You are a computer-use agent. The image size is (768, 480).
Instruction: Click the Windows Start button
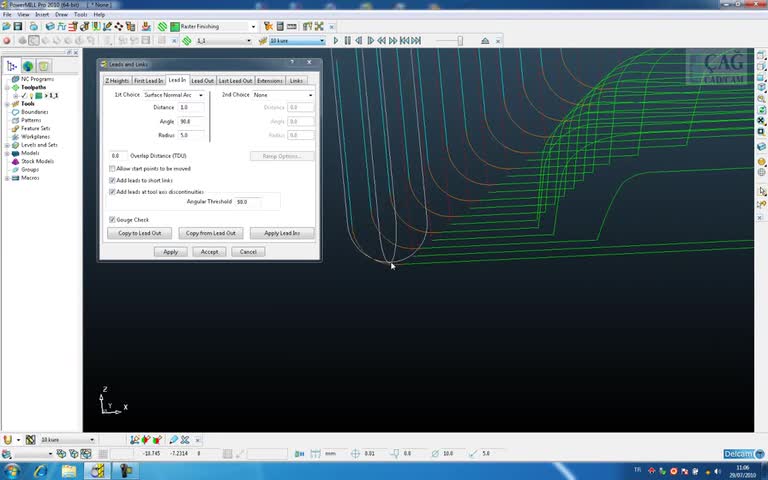click(12, 470)
